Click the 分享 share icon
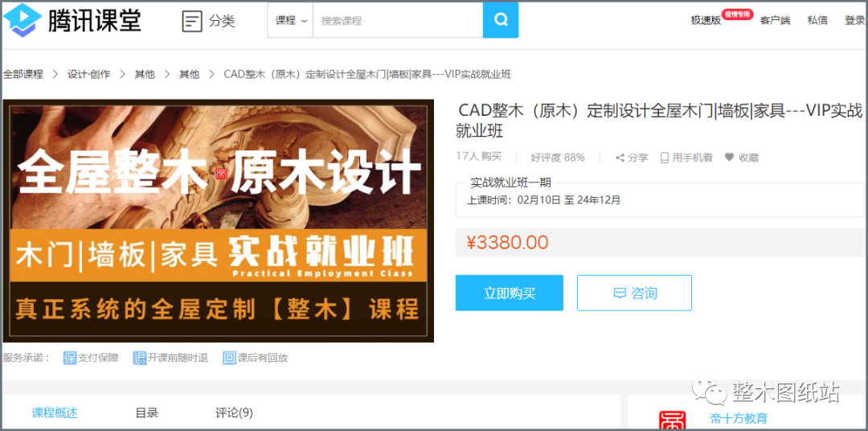The width and height of the screenshot is (868, 431). [x=620, y=158]
